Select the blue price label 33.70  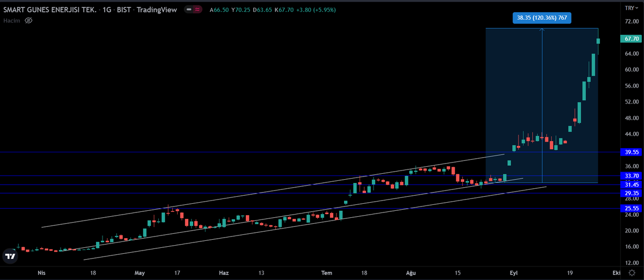pos(630,175)
